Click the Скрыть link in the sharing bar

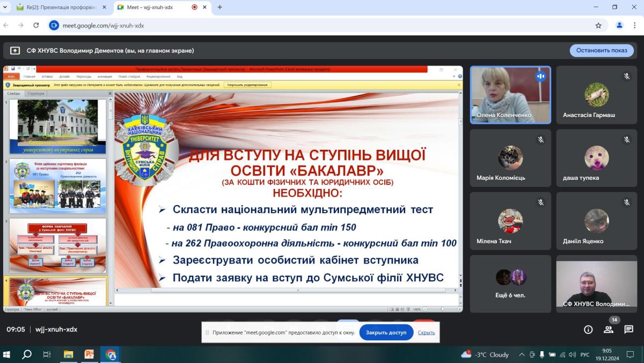[x=426, y=332]
